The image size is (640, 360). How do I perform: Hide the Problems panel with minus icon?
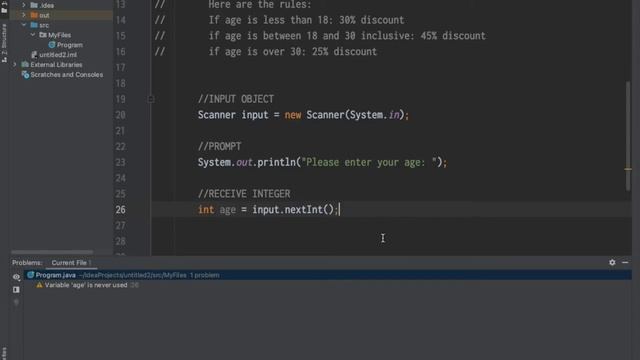[x=625, y=262]
